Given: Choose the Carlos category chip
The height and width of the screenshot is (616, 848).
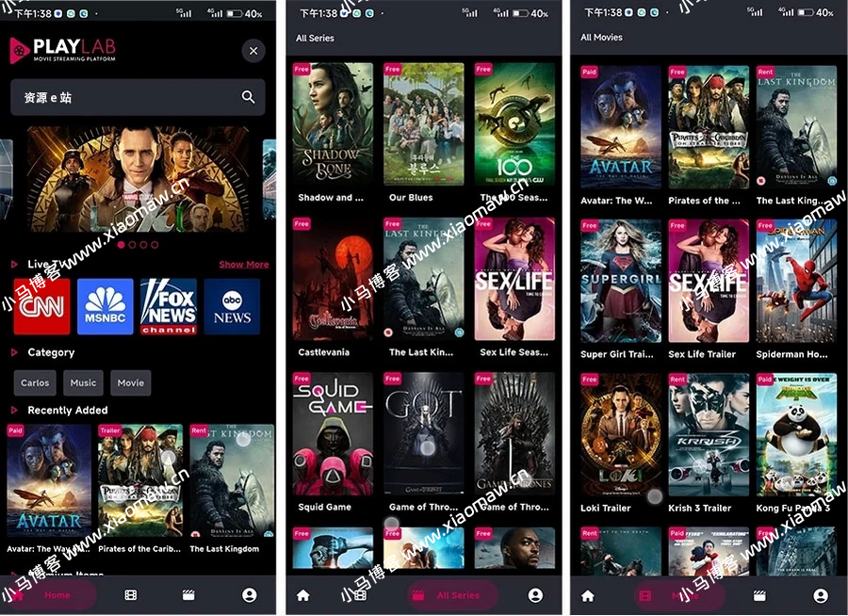Looking at the screenshot, I should (35, 383).
